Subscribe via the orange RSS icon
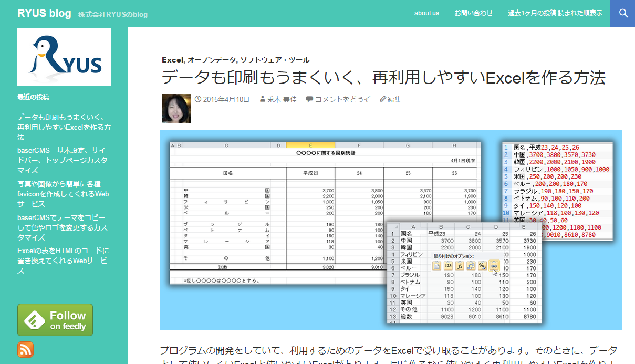This screenshot has height=364, width=635. (26, 349)
